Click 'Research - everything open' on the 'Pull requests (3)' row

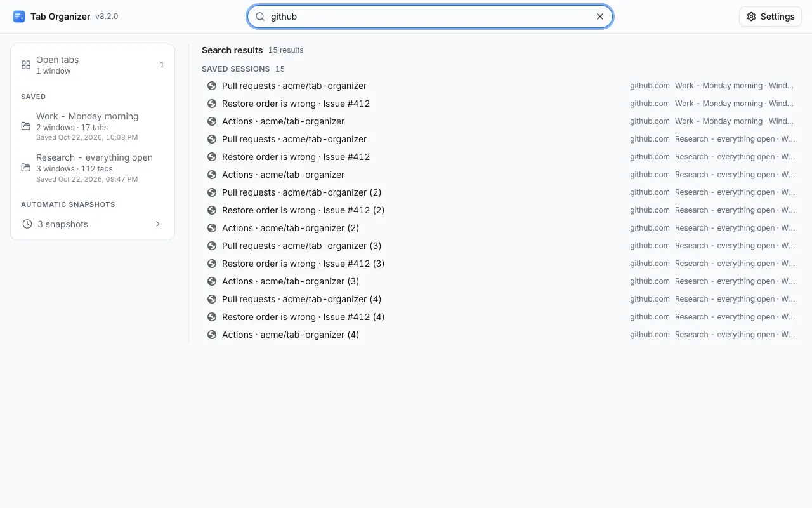(725, 246)
